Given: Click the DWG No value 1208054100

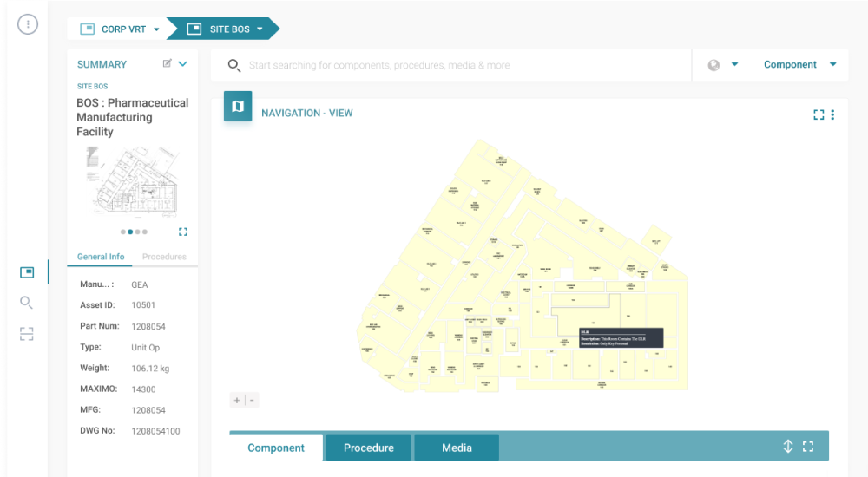Looking at the screenshot, I should (155, 431).
